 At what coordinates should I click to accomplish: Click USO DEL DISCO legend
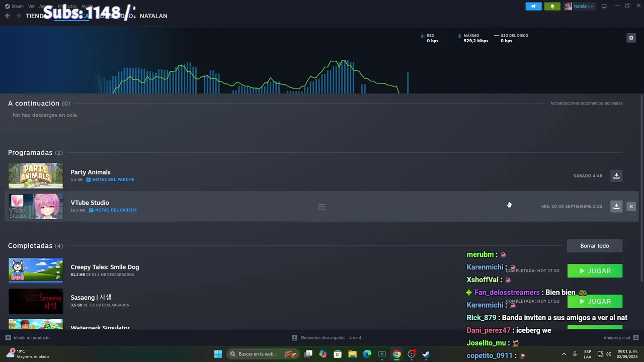coord(511,38)
